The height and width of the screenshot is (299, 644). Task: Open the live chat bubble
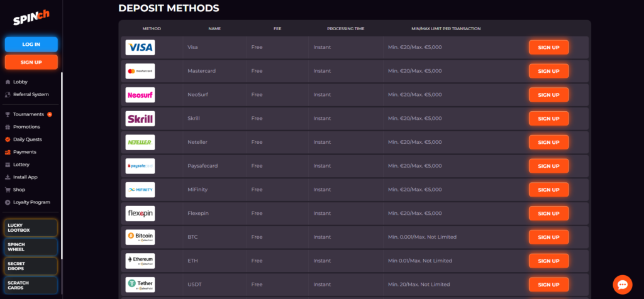[x=622, y=285]
